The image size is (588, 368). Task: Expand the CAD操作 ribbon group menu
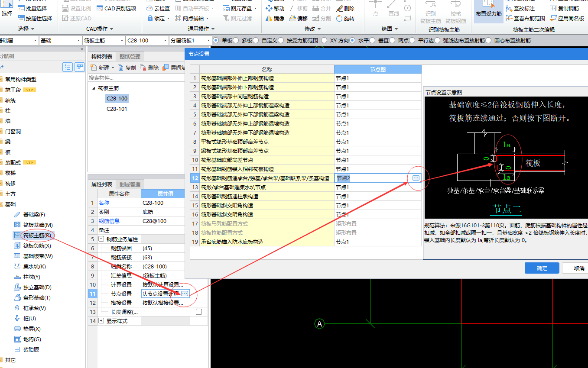tap(100, 29)
